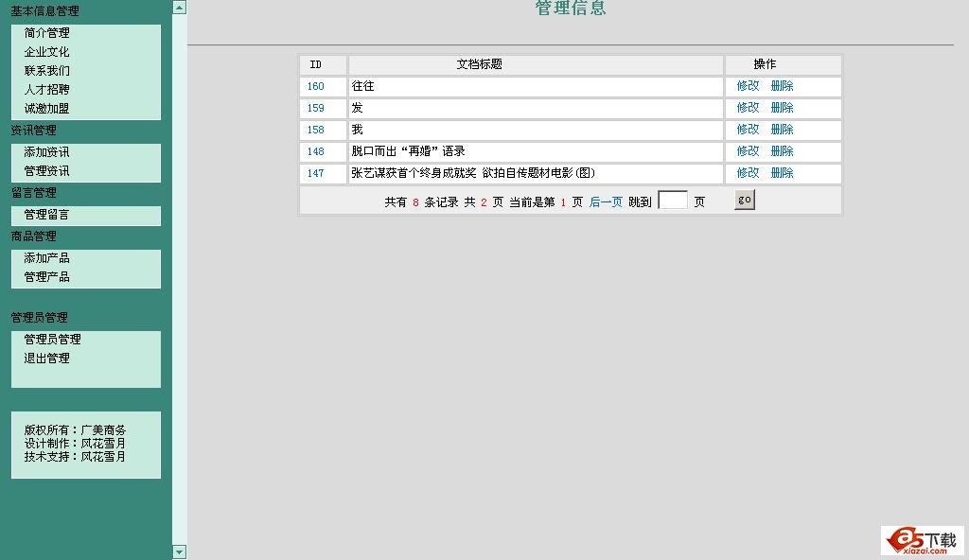Click the a5下载 logo in bottom corner
This screenshot has width=969, height=560.
click(921, 540)
